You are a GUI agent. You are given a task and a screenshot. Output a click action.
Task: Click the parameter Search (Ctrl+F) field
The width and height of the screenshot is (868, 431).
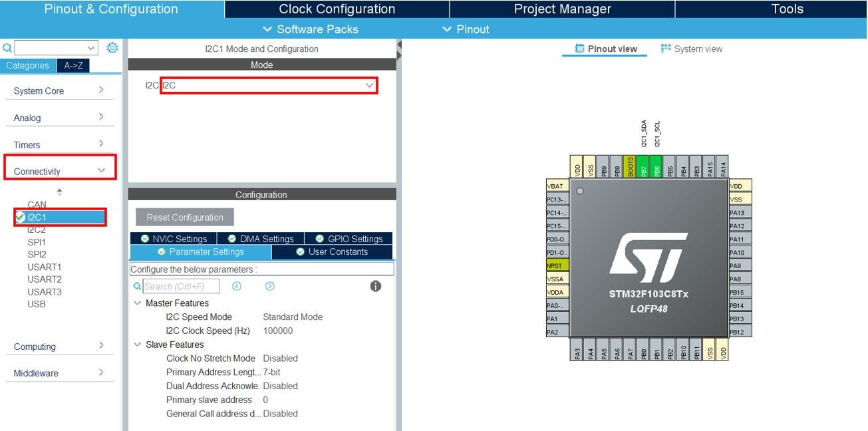coord(181,286)
